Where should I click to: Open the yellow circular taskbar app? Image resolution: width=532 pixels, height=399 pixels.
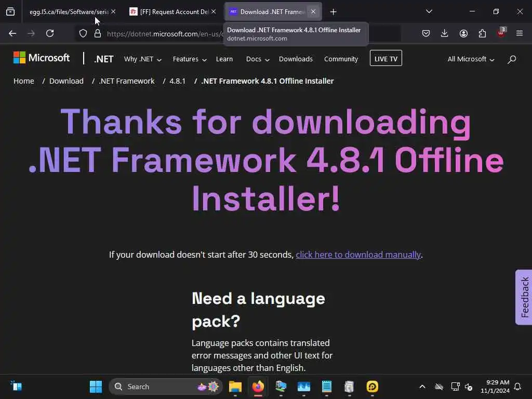coord(372,387)
